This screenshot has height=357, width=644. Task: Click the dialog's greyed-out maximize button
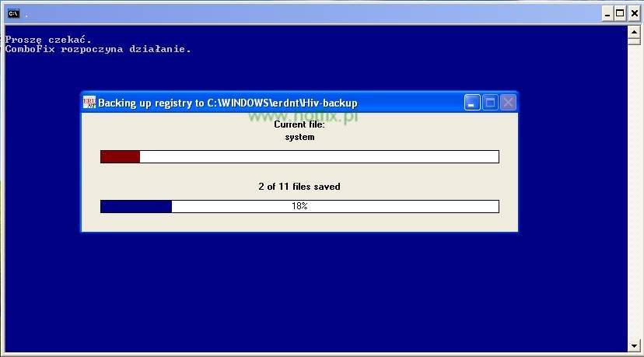click(x=490, y=103)
